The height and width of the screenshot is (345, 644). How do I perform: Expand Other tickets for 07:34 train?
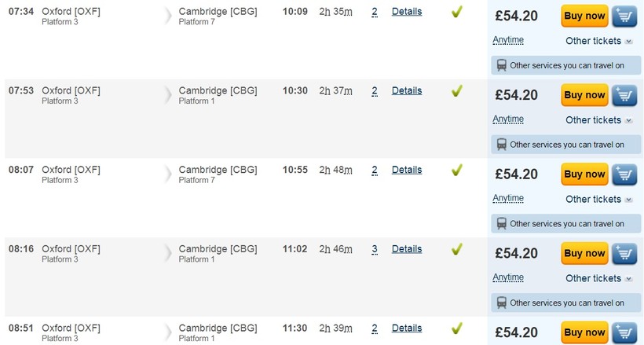click(598, 41)
